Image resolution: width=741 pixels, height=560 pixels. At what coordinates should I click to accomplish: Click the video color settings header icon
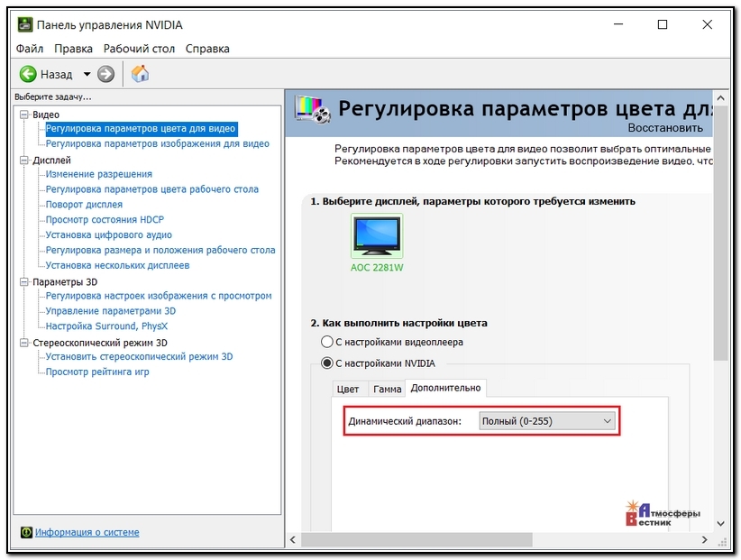click(313, 109)
